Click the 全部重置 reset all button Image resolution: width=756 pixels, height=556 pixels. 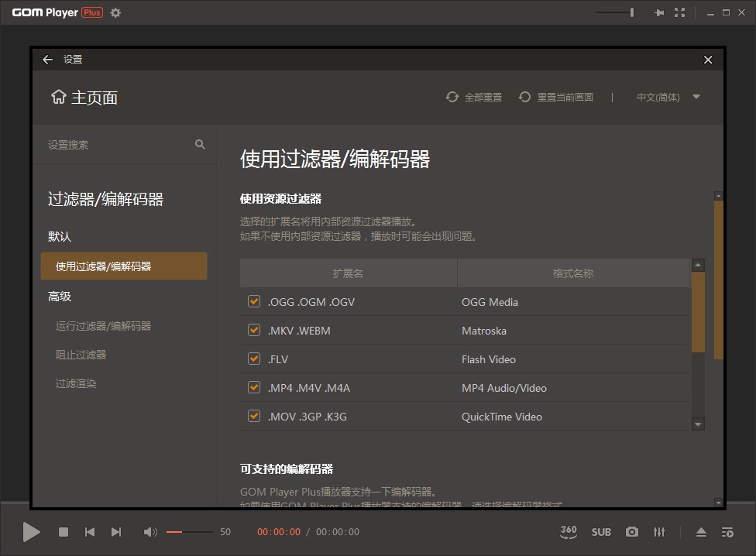(474, 98)
